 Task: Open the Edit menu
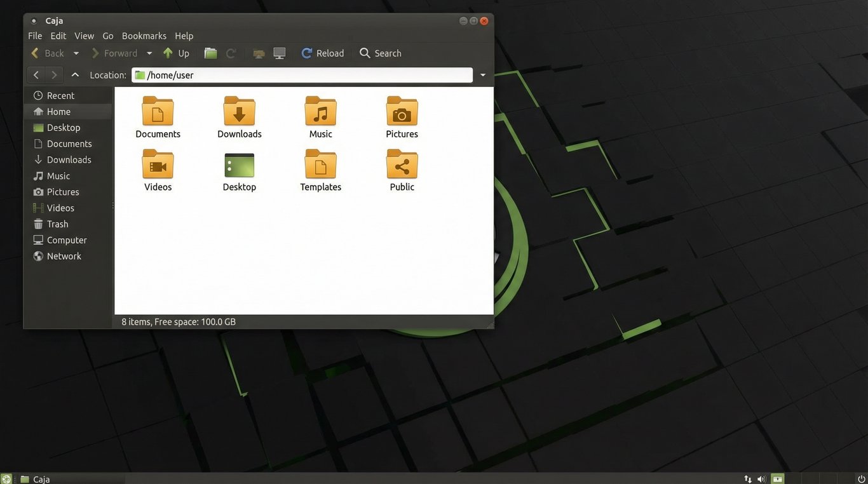point(58,36)
